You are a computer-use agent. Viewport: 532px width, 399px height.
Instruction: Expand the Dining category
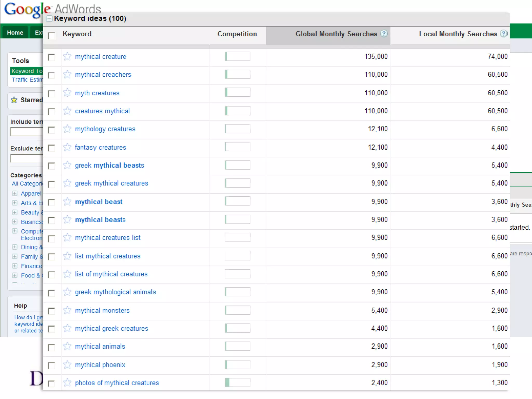click(15, 247)
